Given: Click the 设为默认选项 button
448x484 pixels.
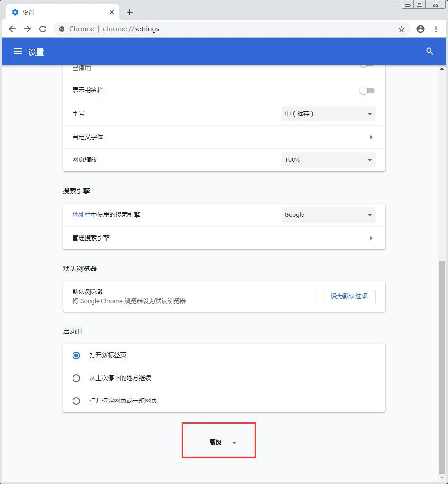Looking at the screenshot, I should coord(349,296).
